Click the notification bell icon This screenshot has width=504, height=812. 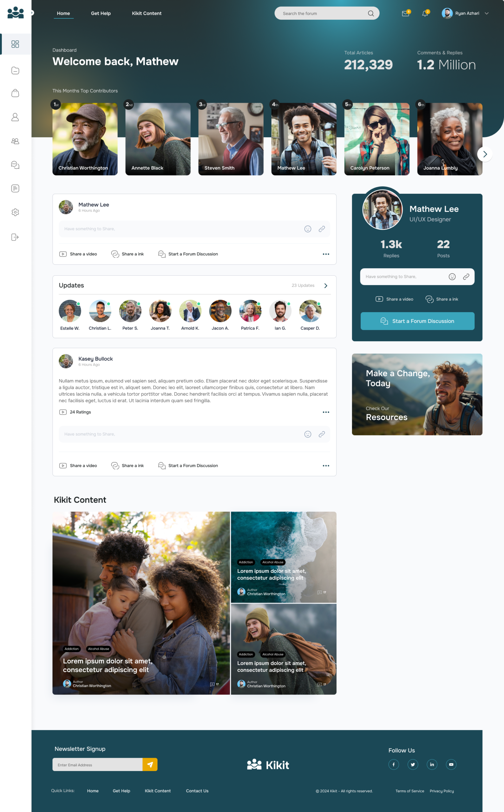pyautogui.click(x=425, y=14)
